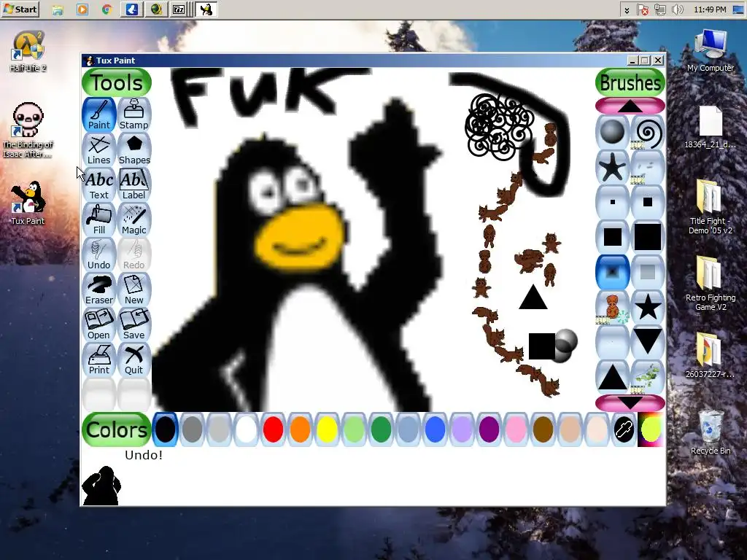Choose the Lines tool
The width and height of the screenshot is (747, 560).
[x=99, y=149]
